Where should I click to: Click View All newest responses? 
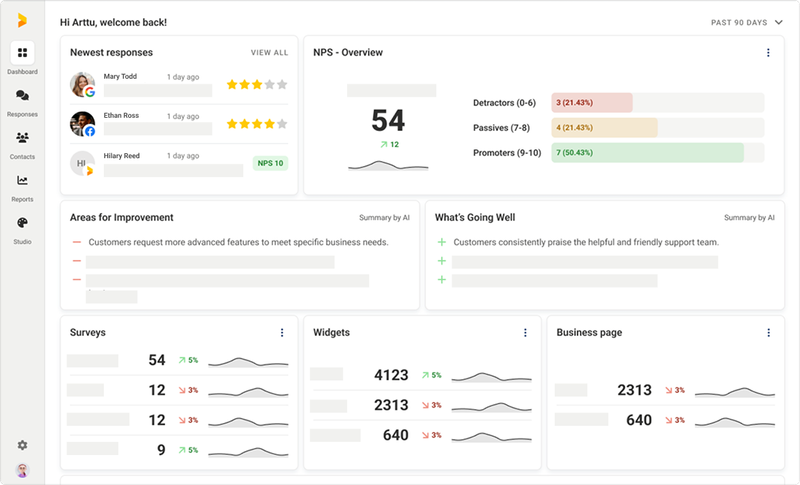[269, 53]
